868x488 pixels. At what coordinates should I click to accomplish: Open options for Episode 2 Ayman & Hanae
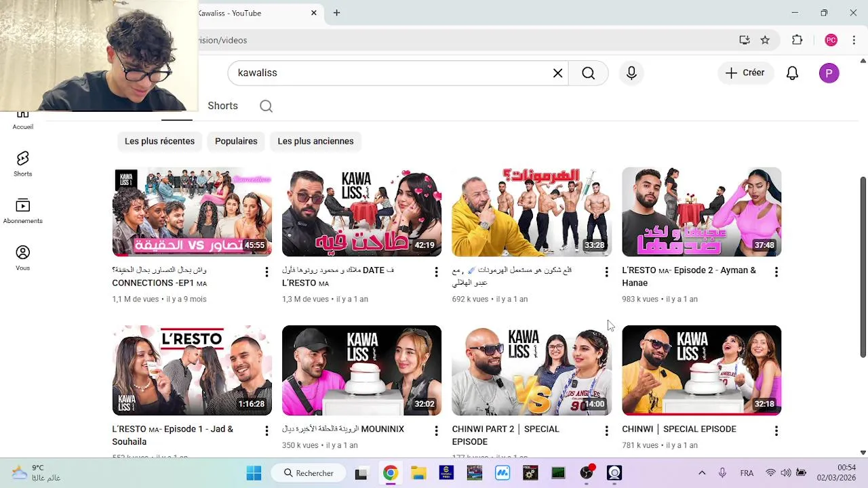(776, 272)
